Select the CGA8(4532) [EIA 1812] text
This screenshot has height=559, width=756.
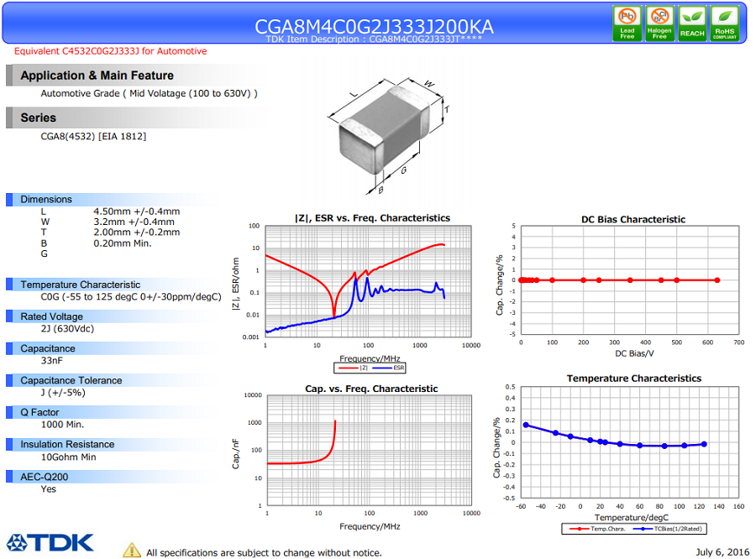pyautogui.click(x=93, y=136)
